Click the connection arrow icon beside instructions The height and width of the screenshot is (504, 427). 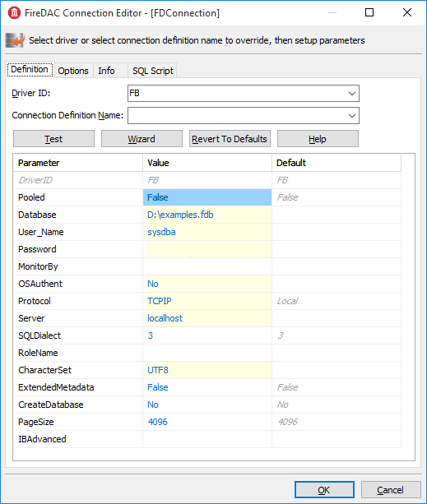[15, 40]
